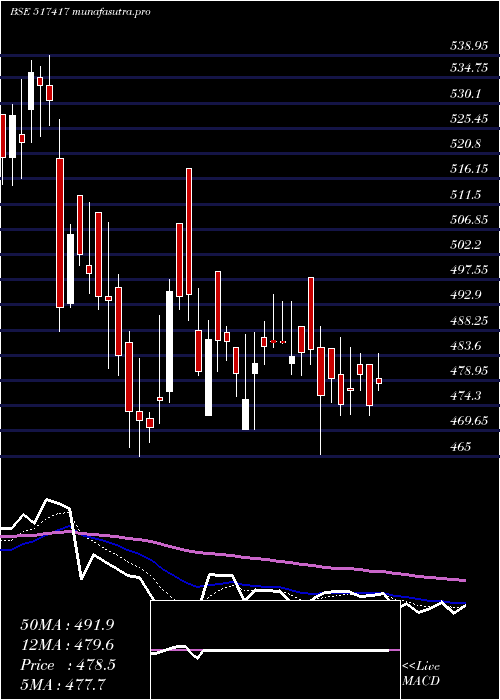
Task: Select the 520.8 axis label
Action: [x=465, y=144]
